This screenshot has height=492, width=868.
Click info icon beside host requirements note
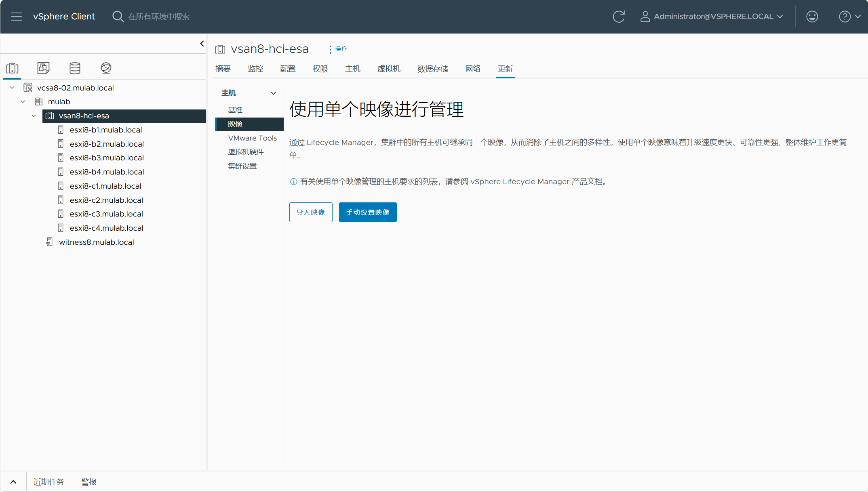294,182
